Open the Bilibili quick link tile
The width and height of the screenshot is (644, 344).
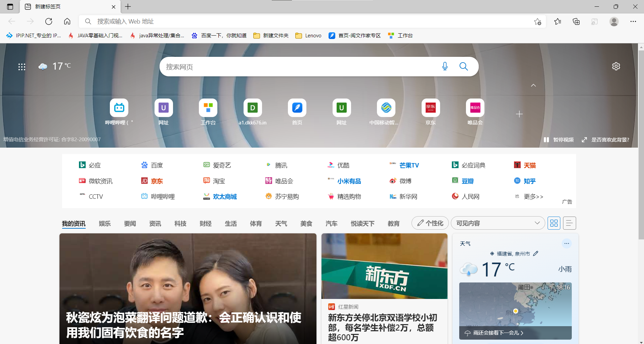pyautogui.click(x=119, y=108)
